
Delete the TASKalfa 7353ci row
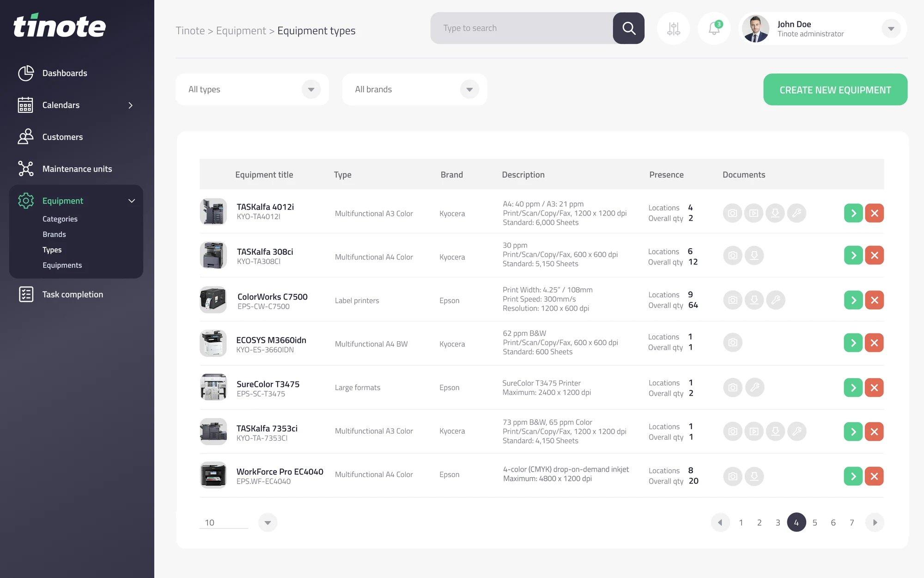(874, 431)
